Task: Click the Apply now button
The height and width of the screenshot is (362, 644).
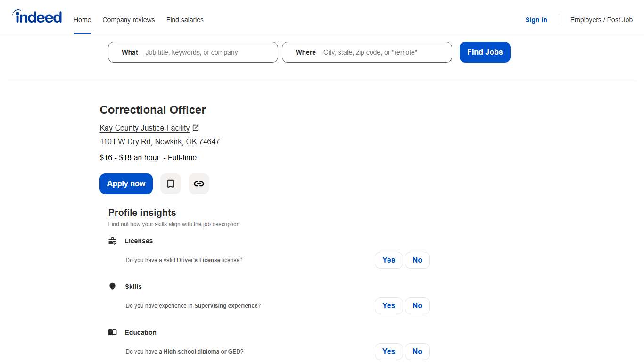Action: (126, 184)
